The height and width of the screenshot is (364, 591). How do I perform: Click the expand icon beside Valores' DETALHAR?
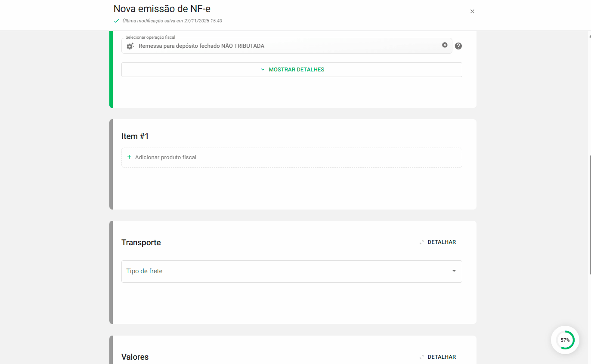(421, 357)
